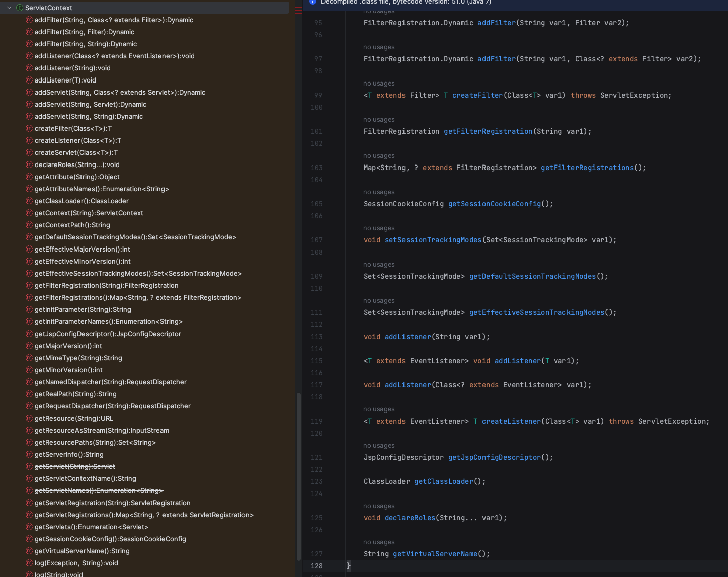The width and height of the screenshot is (728, 577).
Task: Click method icon of getContextPath():String
Action: 29,225
